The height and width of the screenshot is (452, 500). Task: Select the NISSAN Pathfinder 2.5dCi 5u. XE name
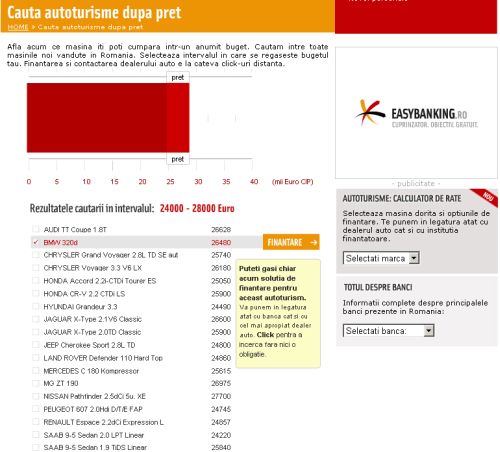(94, 396)
